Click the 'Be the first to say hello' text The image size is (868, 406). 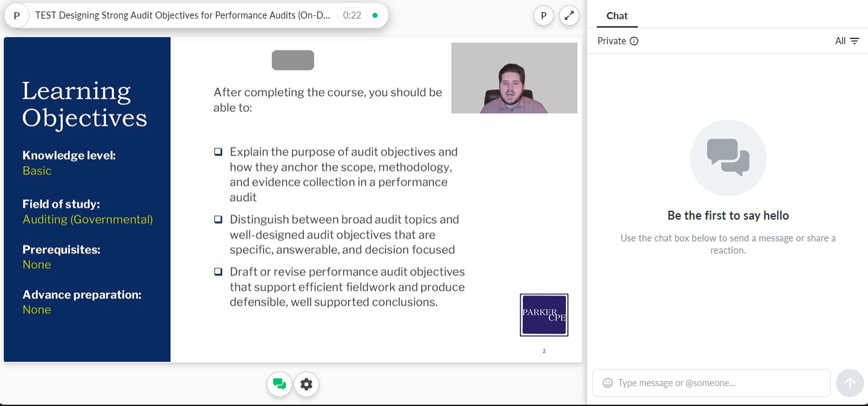[x=728, y=216]
